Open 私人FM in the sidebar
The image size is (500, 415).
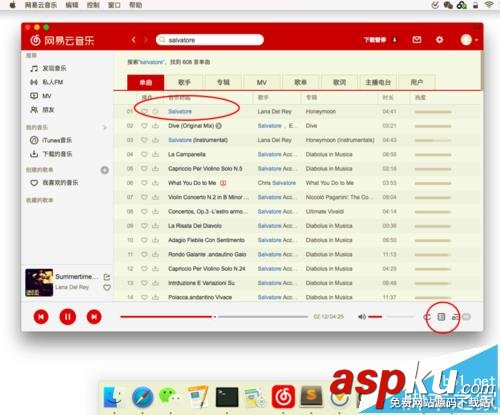(47, 82)
